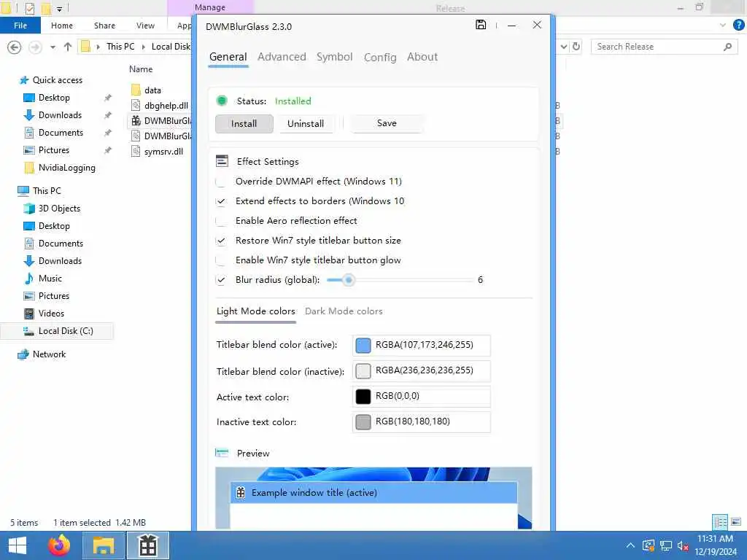The width and height of the screenshot is (747, 560).
Task: Click the Effect Settings section icon
Action: click(x=222, y=161)
